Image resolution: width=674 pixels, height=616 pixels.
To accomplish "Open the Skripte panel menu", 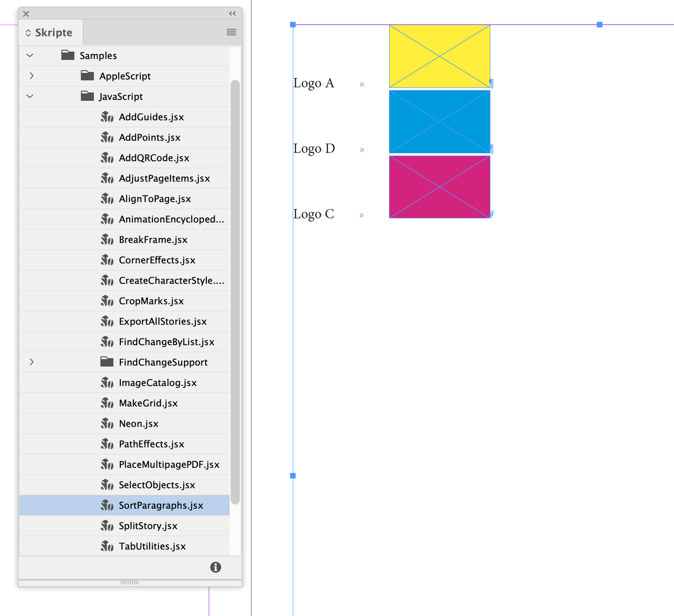I will [x=231, y=32].
